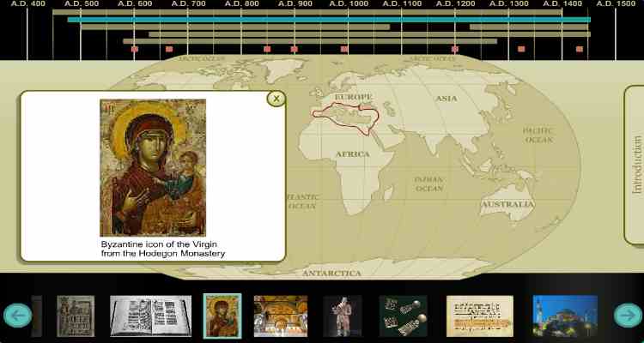Click the timeline marker at A.D. 900
Image resolution: width=644 pixels, height=343 pixels.
[x=294, y=49]
